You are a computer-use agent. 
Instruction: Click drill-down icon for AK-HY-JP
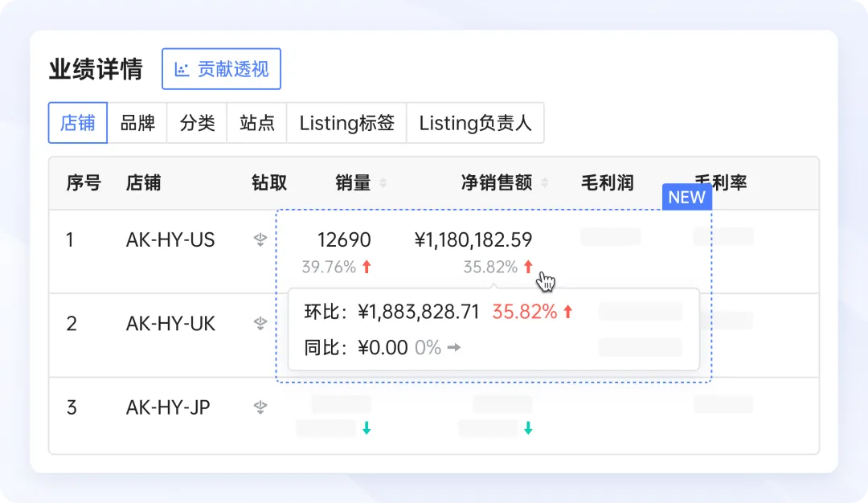tap(260, 407)
